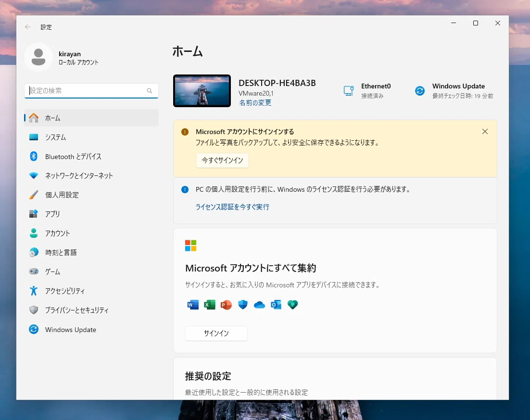Click the home house icon in sidebar

[x=34, y=118]
